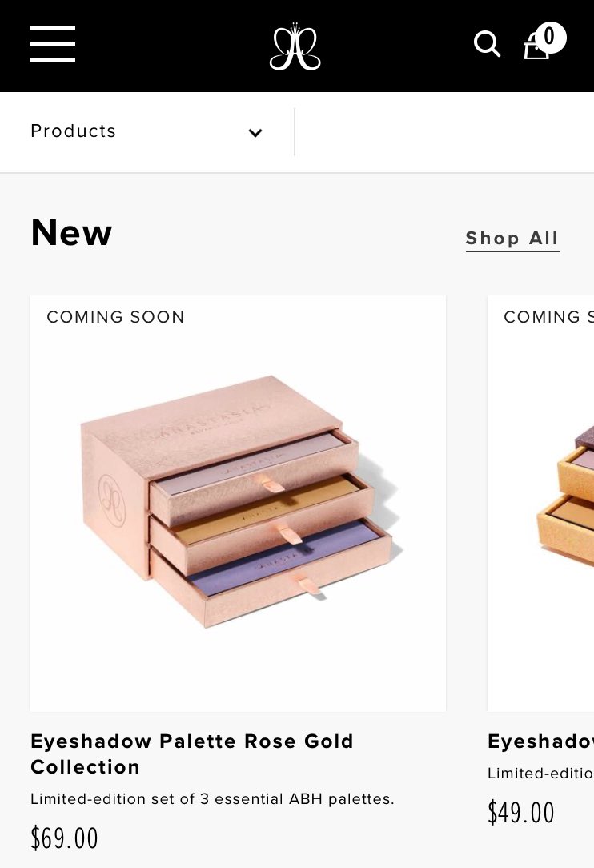Go to homepage via Anastasia logo
Image resolution: width=594 pixels, height=868 pixels.
click(295, 46)
